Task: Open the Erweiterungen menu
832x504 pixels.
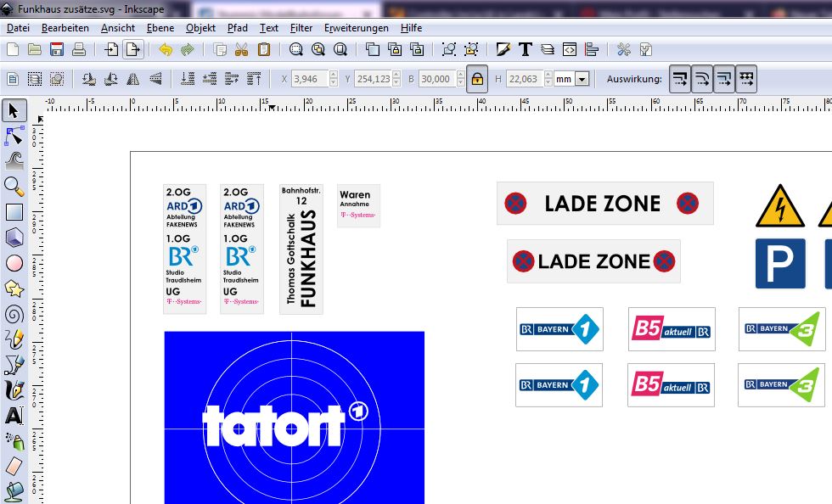Action: (x=356, y=28)
